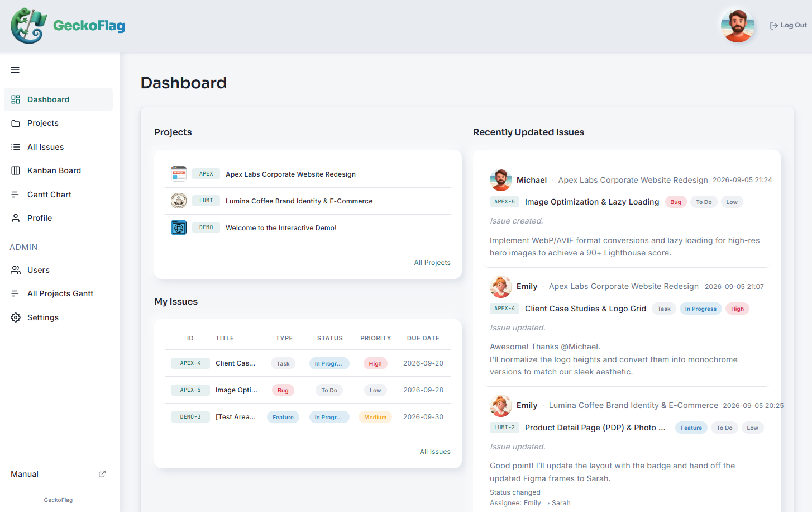Click the GeckoFlag chameleon logo
Viewport: 812px width, 512px height.
[28, 26]
